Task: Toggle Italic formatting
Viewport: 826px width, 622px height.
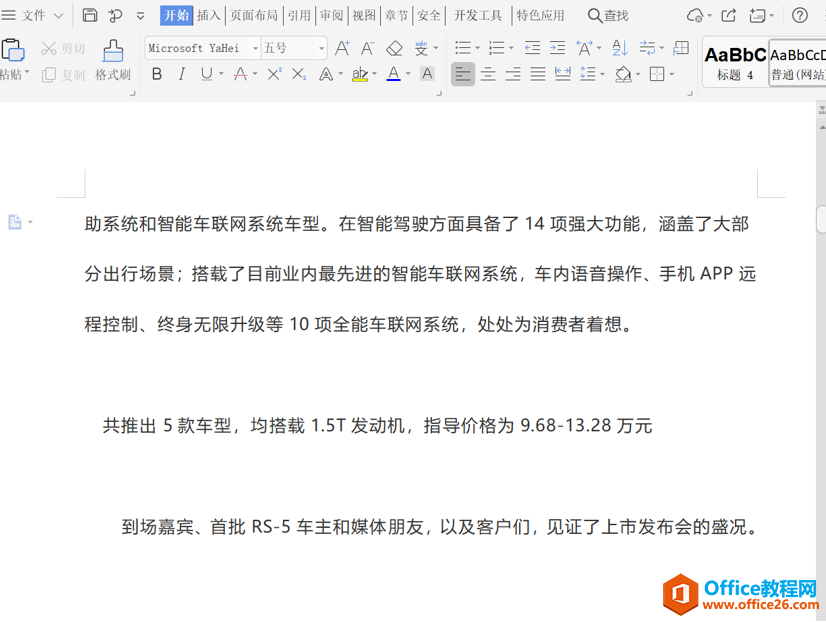Action: pyautogui.click(x=182, y=74)
